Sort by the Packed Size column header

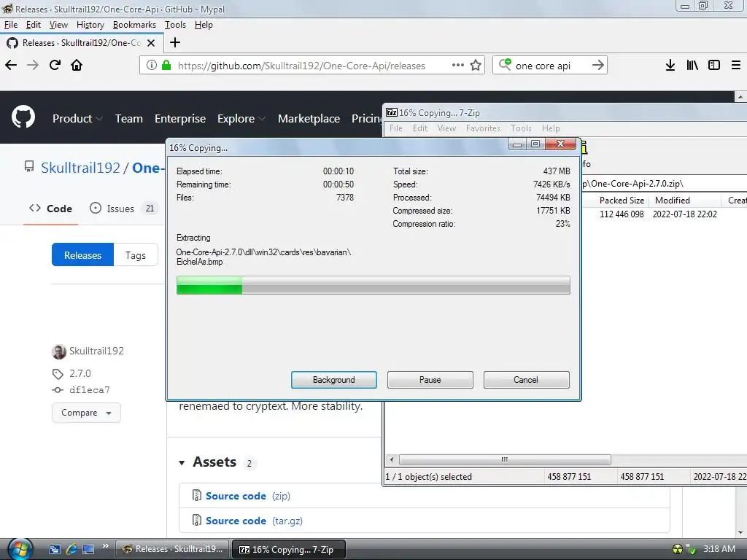point(622,201)
